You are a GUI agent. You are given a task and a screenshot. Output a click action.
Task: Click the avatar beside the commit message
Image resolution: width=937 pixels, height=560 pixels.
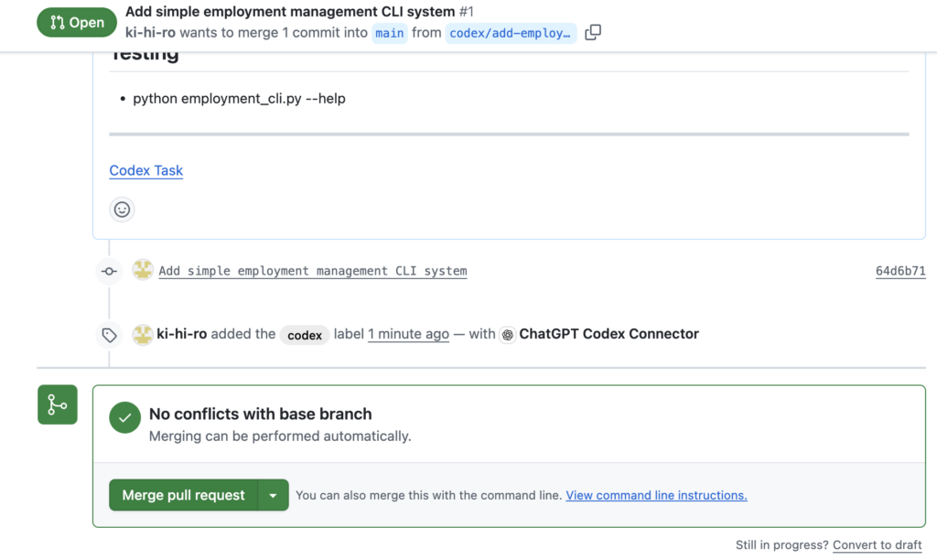pyautogui.click(x=143, y=270)
